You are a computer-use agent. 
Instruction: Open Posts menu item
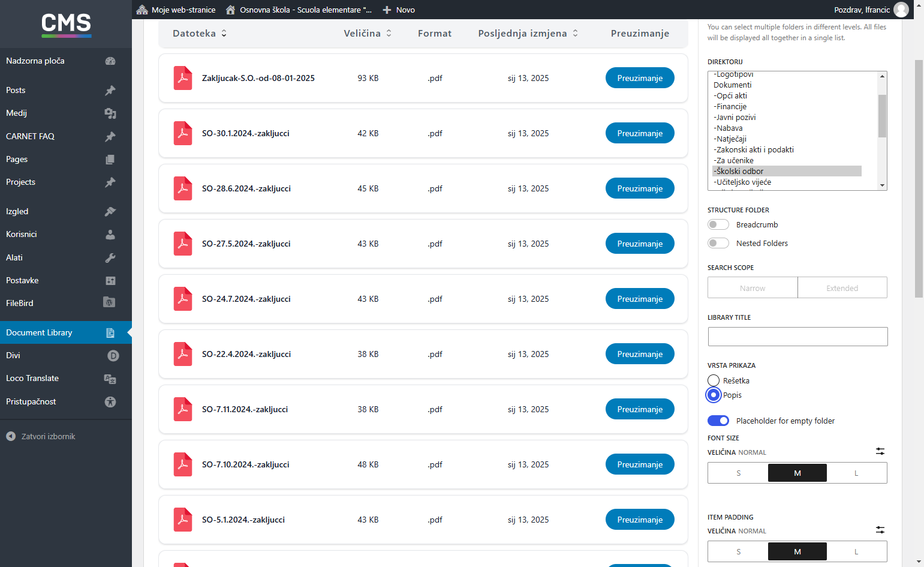(x=66, y=90)
